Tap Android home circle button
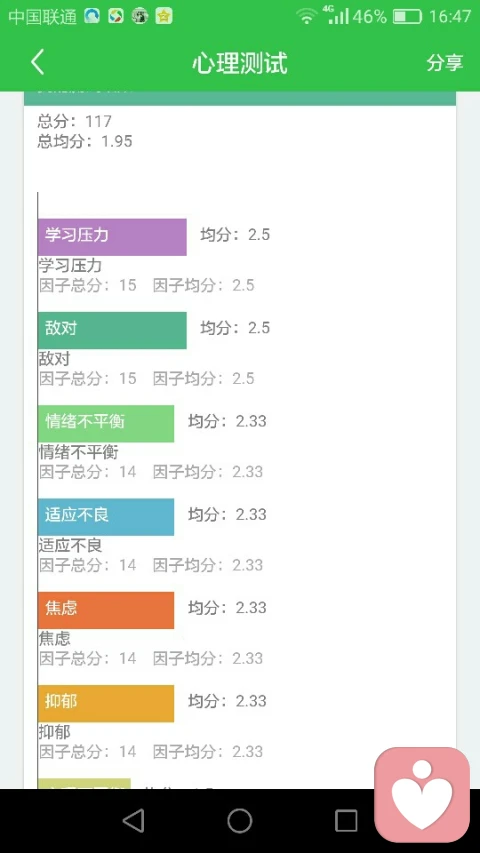 coord(239,820)
